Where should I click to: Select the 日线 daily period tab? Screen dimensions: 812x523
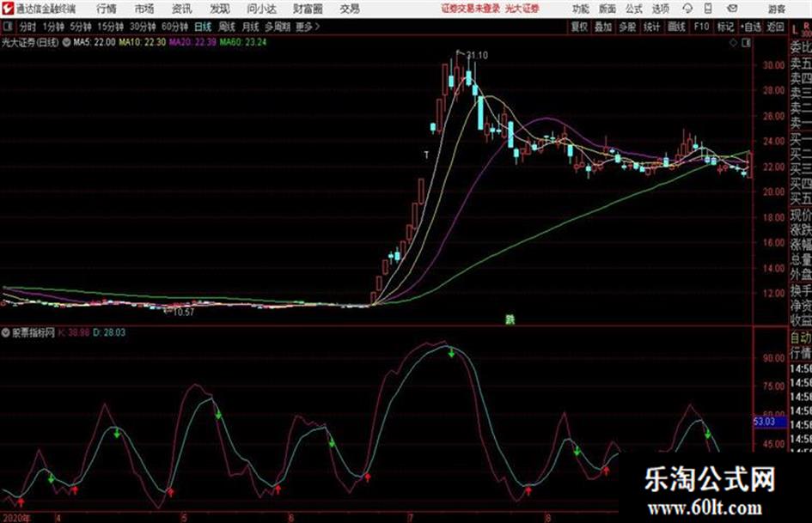coord(203,27)
